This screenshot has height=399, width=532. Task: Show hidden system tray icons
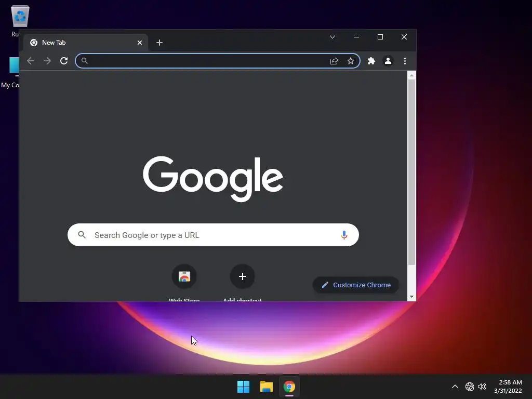click(x=455, y=387)
